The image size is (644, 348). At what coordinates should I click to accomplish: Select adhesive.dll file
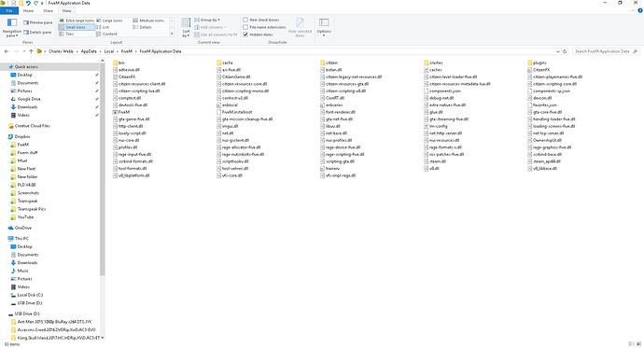pos(127,70)
